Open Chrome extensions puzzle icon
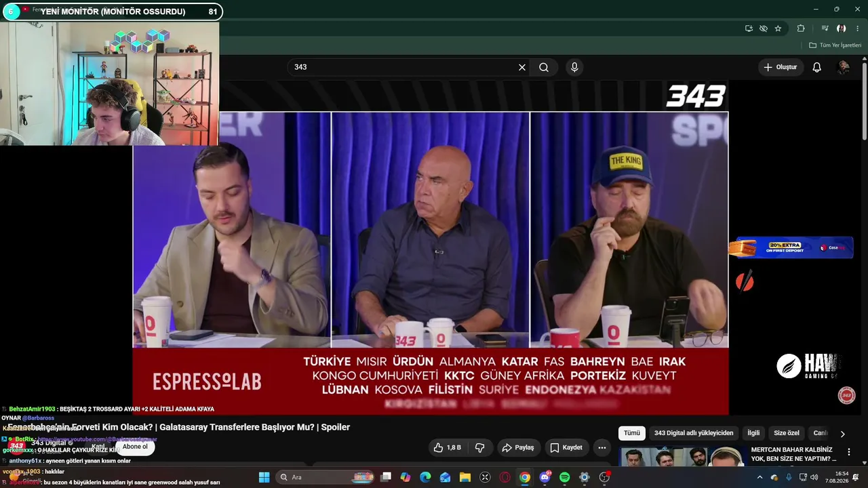Viewport: 868px width, 488px height. tap(801, 28)
